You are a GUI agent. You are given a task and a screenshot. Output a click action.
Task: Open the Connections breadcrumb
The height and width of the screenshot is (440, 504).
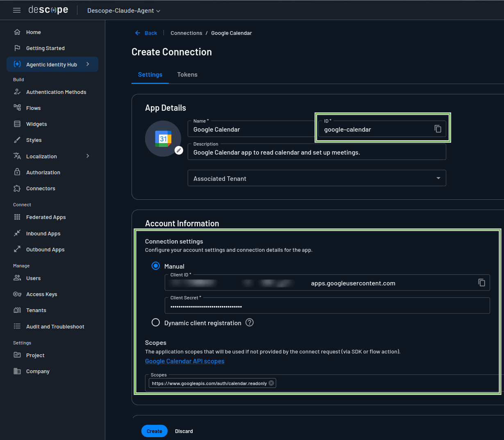(186, 33)
